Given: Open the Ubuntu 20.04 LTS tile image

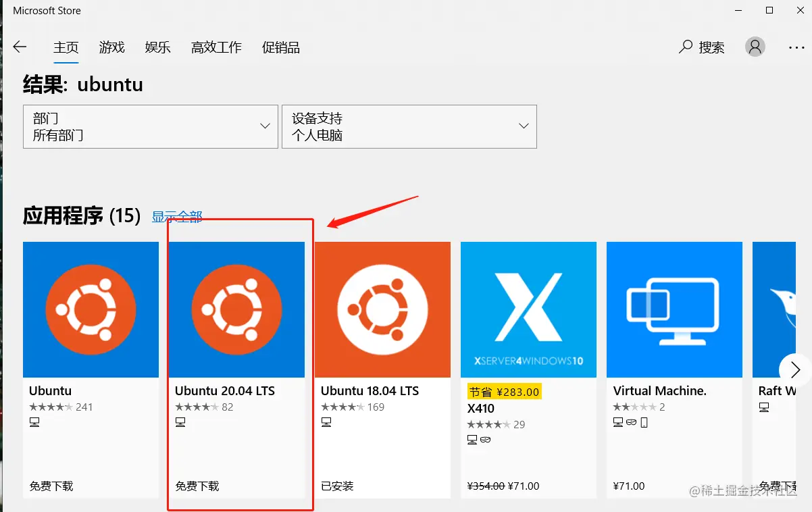Looking at the screenshot, I should (x=236, y=309).
